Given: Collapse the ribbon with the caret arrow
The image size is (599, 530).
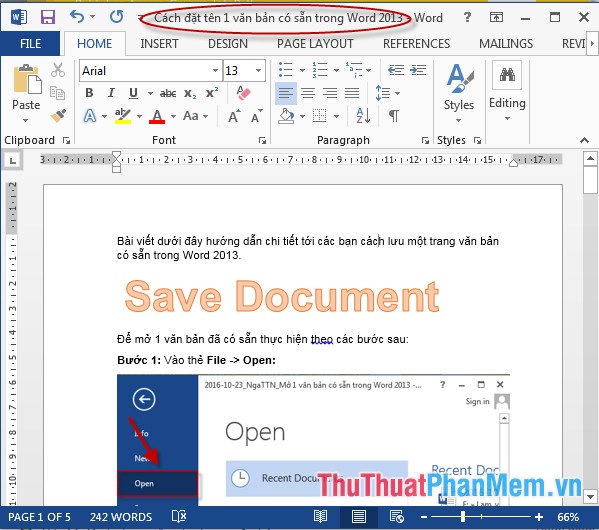Looking at the screenshot, I should tap(584, 140).
